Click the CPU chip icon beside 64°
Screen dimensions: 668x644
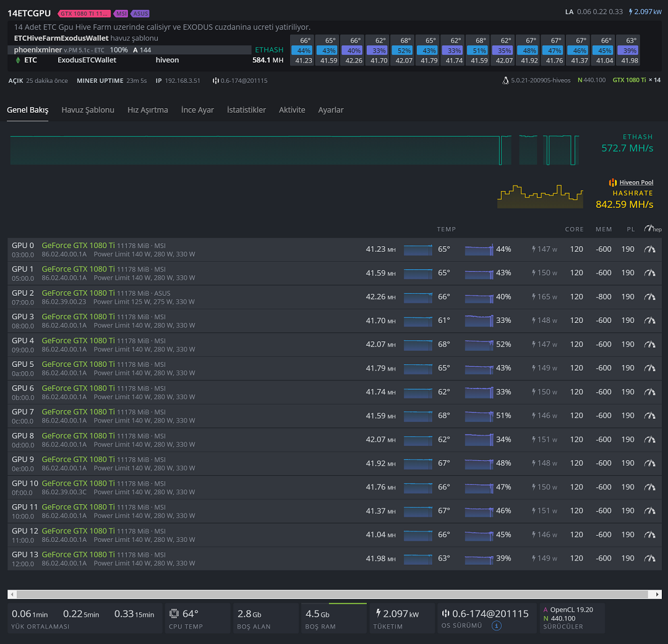click(174, 614)
